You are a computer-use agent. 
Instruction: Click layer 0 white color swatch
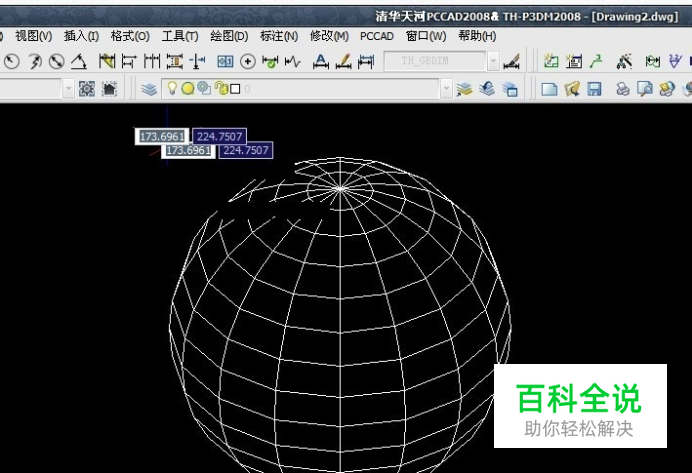click(235, 89)
